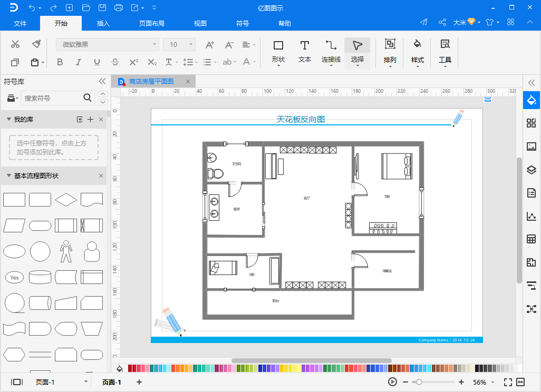
Task: Open line spacing dropdown
Action: (190, 62)
